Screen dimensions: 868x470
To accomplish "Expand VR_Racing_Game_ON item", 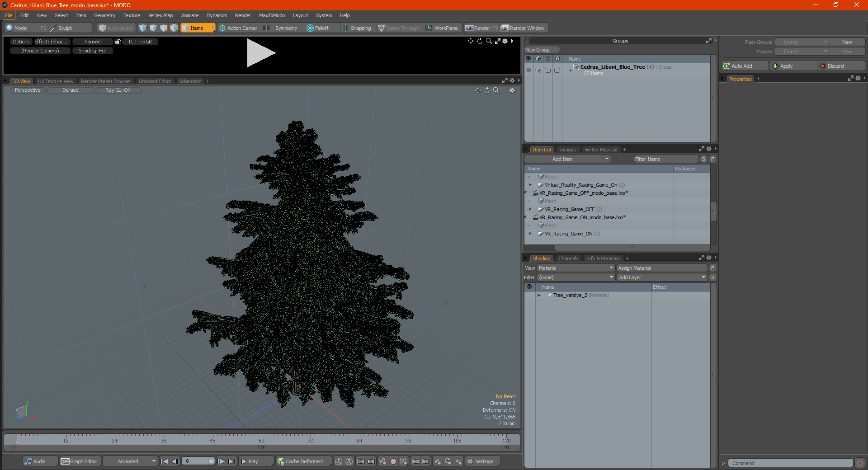I will 531,234.
